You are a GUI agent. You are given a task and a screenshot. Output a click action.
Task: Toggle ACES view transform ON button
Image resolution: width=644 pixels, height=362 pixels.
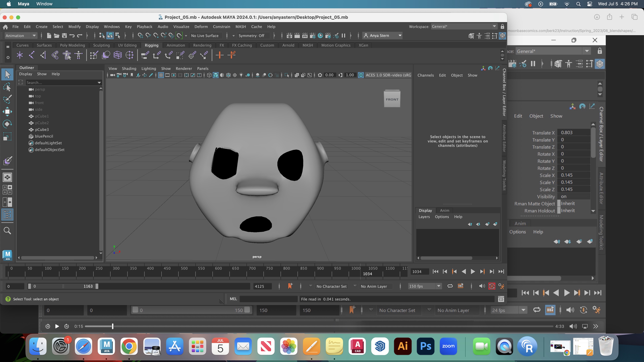coord(361,75)
